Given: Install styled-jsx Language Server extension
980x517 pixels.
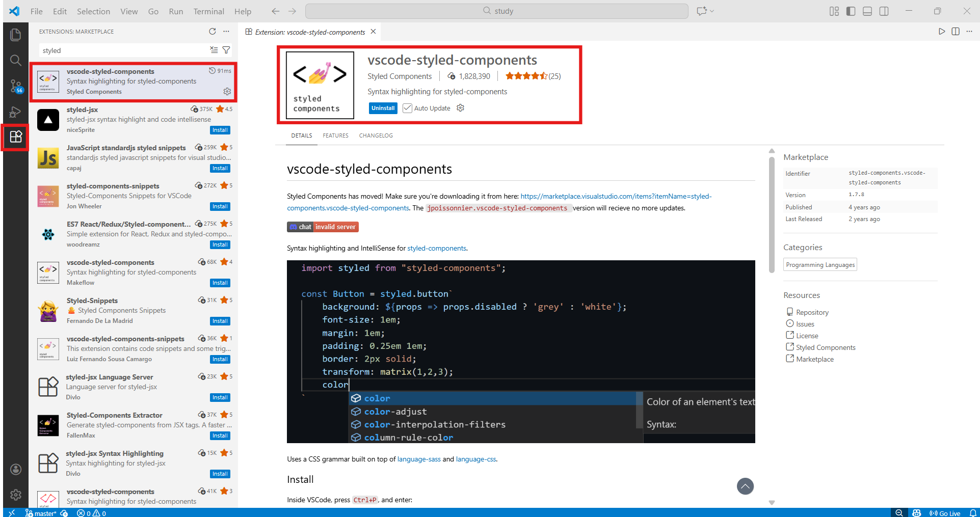Looking at the screenshot, I should (x=220, y=398).
